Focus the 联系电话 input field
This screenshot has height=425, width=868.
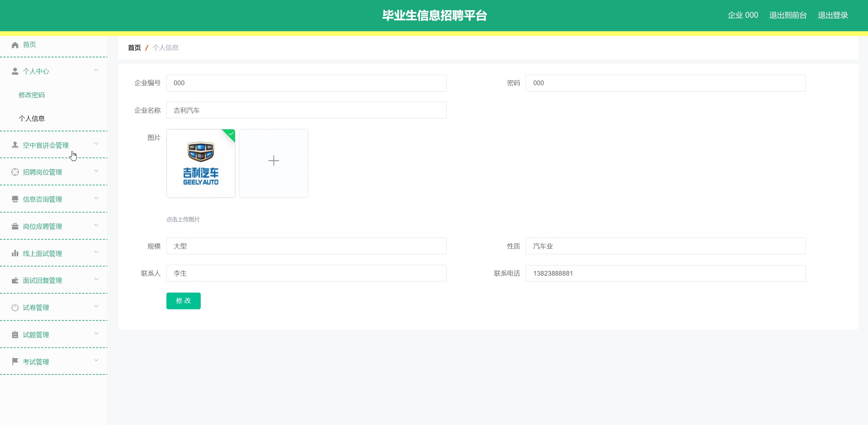point(666,273)
